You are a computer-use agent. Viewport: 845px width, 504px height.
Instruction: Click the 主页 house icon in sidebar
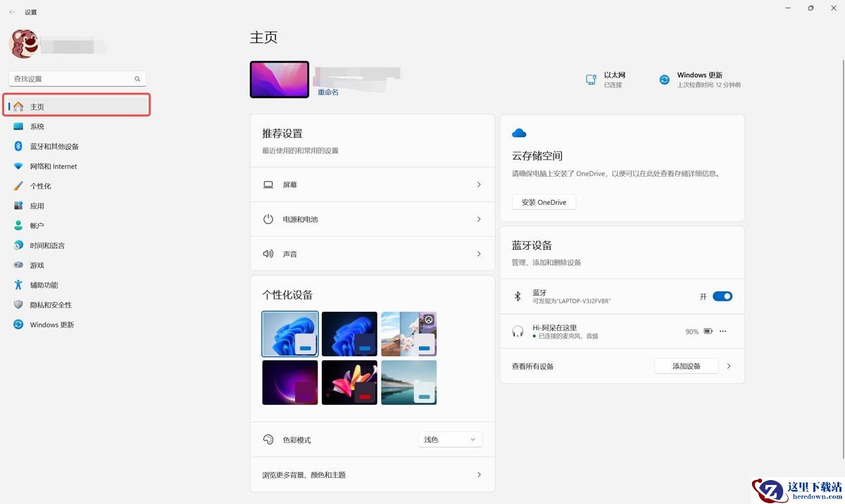[x=18, y=107]
